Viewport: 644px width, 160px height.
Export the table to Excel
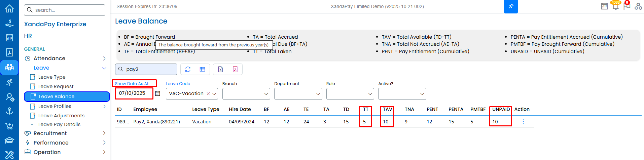(220, 69)
